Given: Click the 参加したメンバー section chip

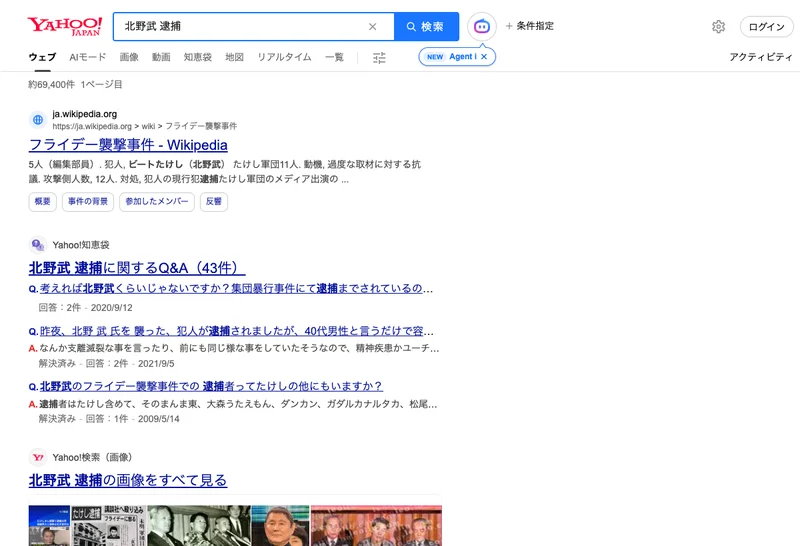Looking at the screenshot, I should pos(157,202).
